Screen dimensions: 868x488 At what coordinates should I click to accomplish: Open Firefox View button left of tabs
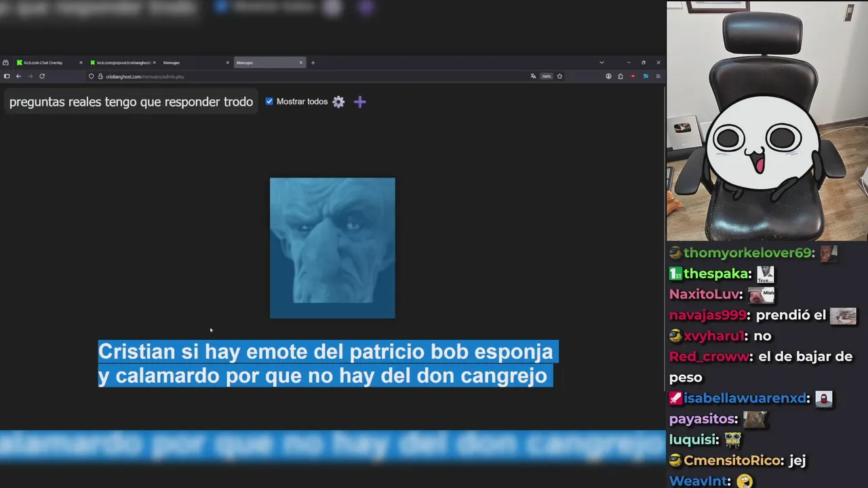coord(5,62)
